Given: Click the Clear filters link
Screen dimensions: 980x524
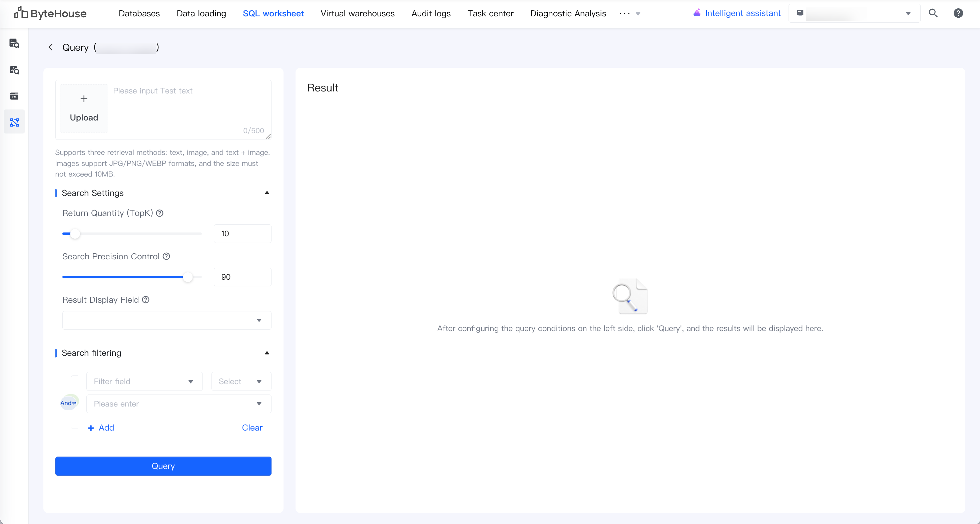Looking at the screenshot, I should point(252,428).
